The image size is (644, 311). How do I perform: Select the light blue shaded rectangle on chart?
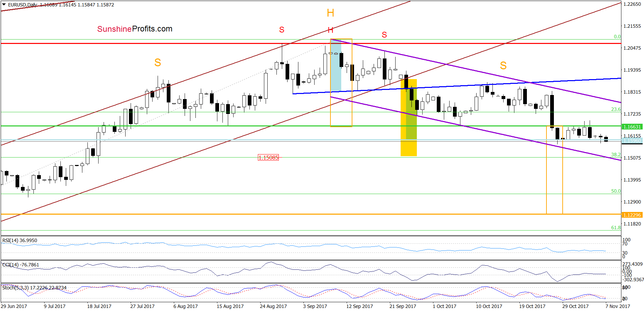[336, 66]
